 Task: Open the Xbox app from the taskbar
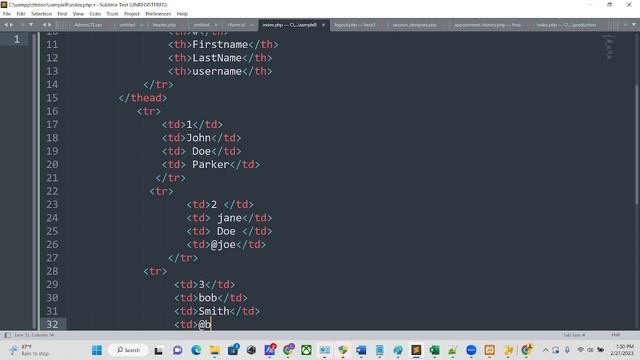[x=306, y=350]
